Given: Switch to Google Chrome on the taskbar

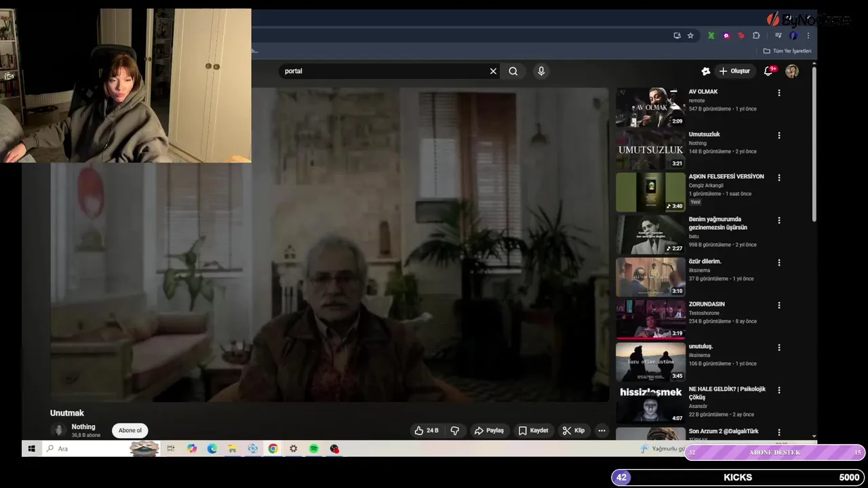Looking at the screenshot, I should coord(273,449).
